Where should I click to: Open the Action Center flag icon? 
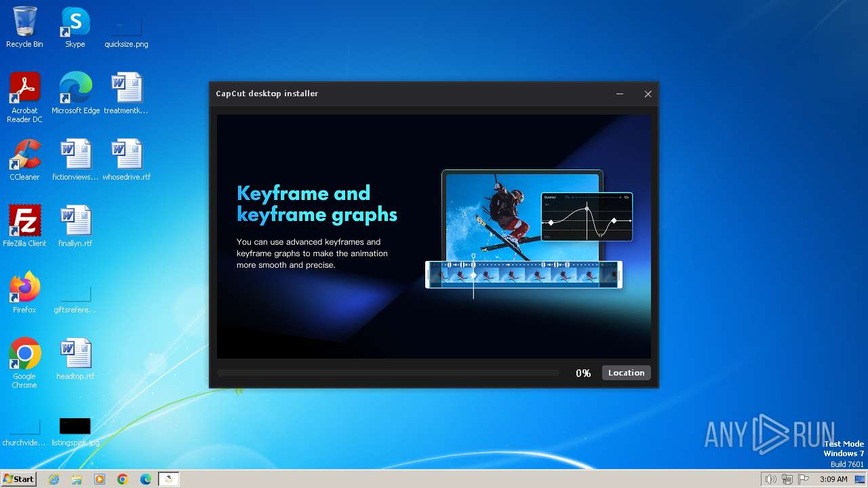(804, 479)
